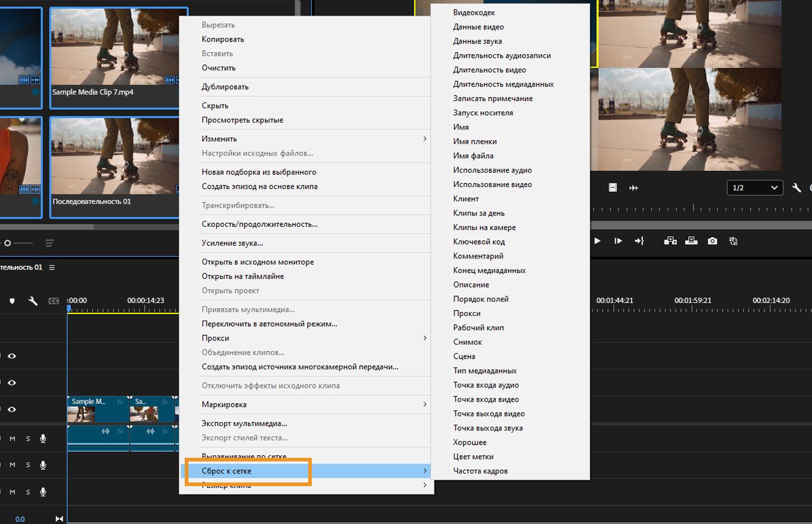The height and width of the screenshot is (524, 812).
Task: Toggle the eye on the middle video track
Action: (12, 383)
